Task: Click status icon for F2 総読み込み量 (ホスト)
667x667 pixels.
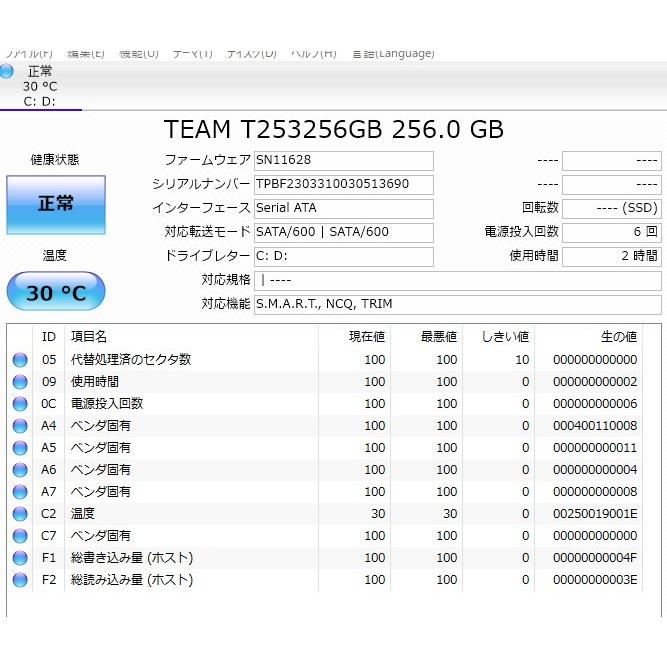Action: [20, 580]
